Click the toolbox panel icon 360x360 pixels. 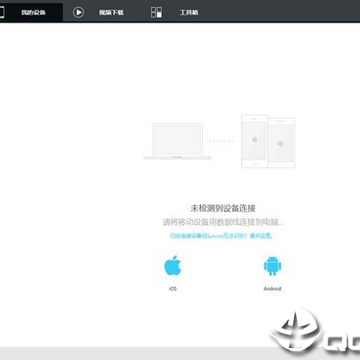(x=156, y=12)
